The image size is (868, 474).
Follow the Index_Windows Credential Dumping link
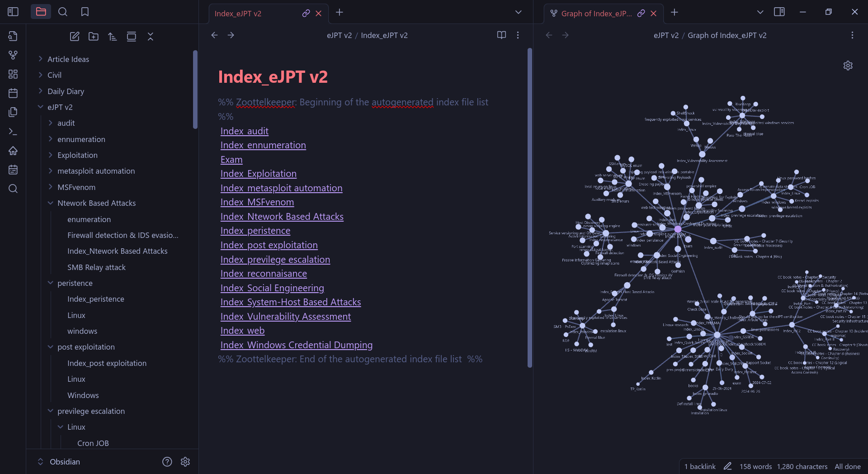(x=296, y=345)
